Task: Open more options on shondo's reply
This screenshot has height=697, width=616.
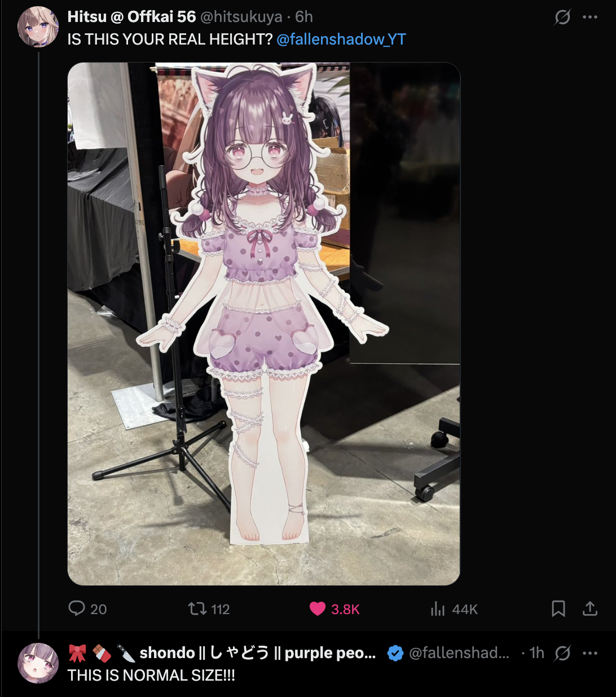Action: 590,654
